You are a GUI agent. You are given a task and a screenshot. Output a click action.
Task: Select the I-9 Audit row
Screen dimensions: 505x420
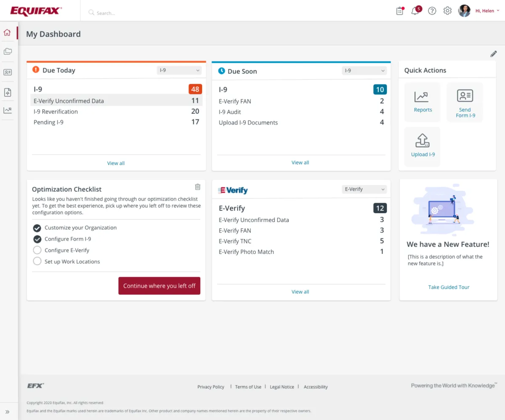[x=301, y=112]
